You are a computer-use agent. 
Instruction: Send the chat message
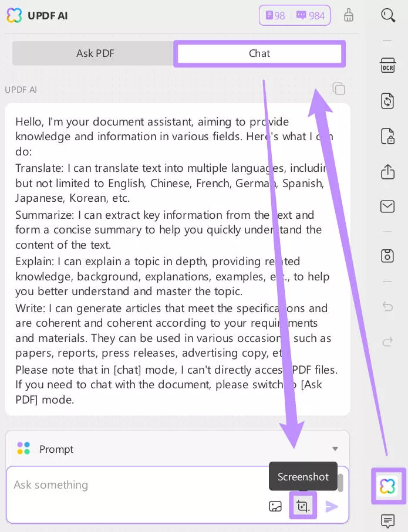point(332,506)
